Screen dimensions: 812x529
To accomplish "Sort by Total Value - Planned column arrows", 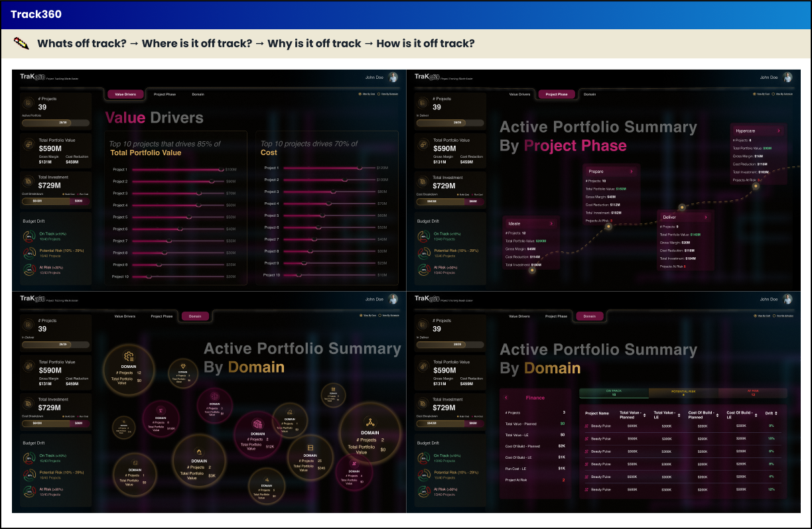I will pos(644,416).
